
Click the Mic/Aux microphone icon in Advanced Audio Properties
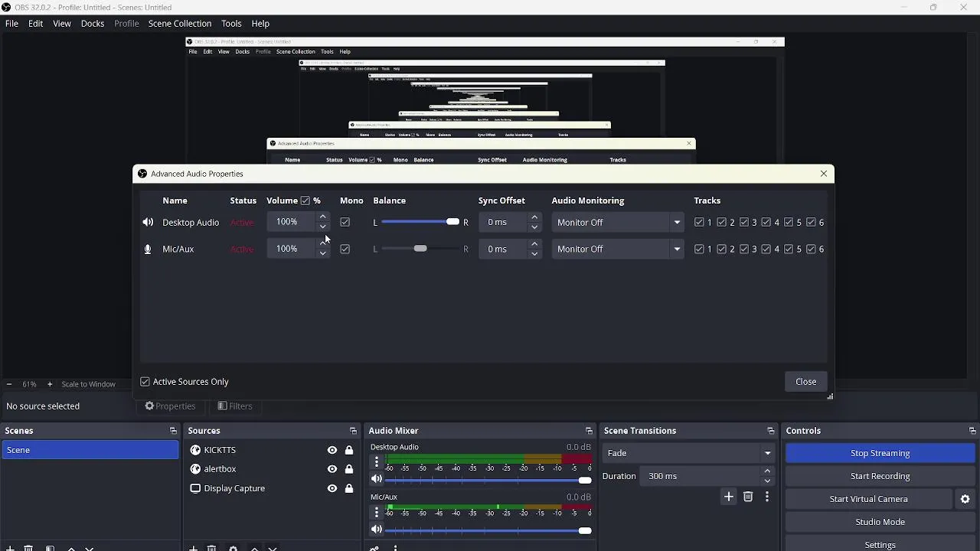coord(148,249)
